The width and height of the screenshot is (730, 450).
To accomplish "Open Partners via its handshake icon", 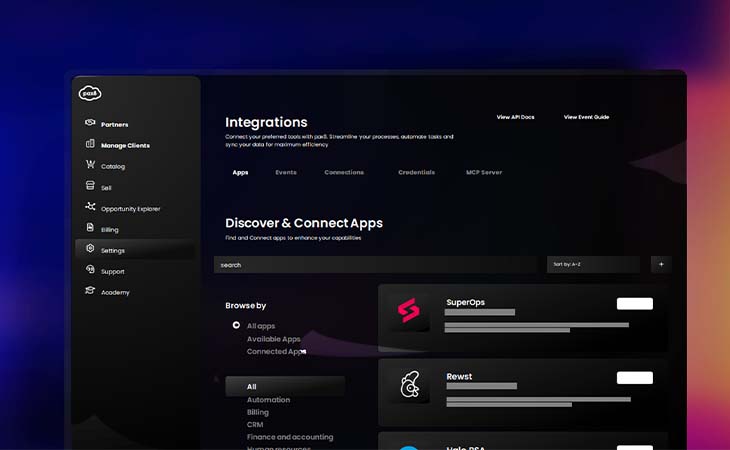I will click(x=90, y=123).
